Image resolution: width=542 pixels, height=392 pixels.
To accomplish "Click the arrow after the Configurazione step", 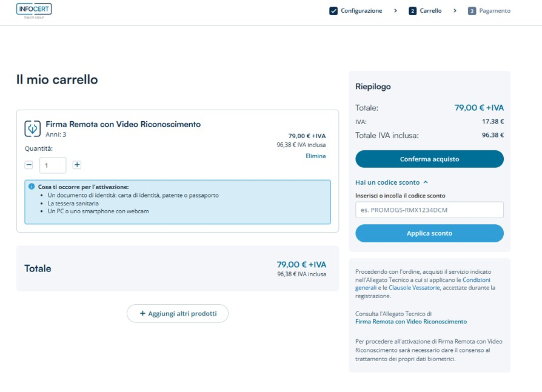I will 395,11.
